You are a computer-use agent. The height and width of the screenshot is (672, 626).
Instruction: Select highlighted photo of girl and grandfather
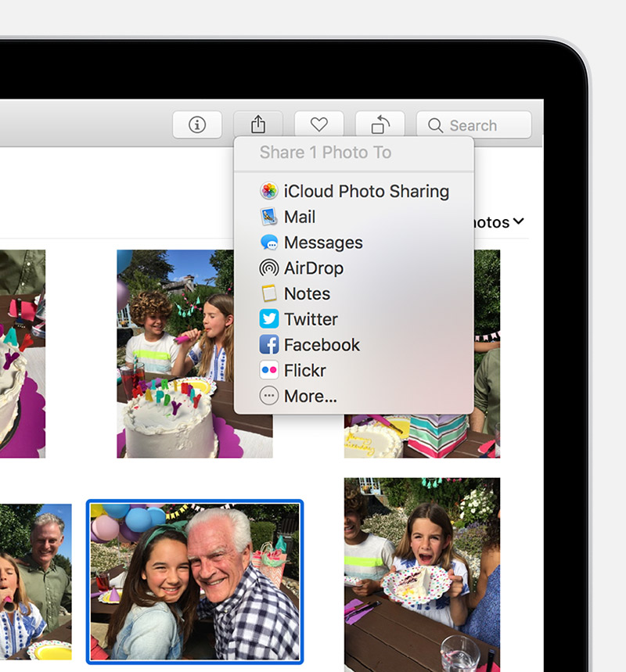coord(195,582)
